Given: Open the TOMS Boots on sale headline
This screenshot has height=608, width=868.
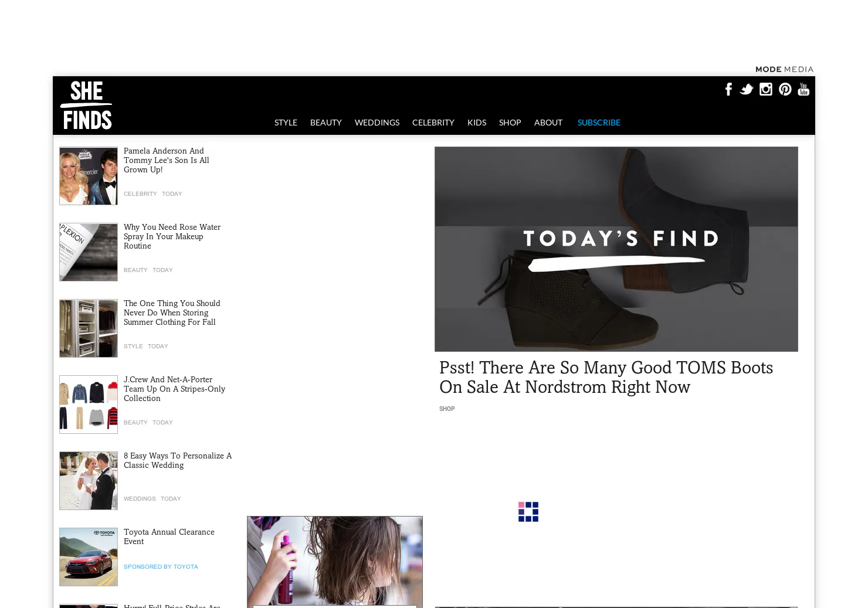Looking at the screenshot, I should tap(606, 377).
